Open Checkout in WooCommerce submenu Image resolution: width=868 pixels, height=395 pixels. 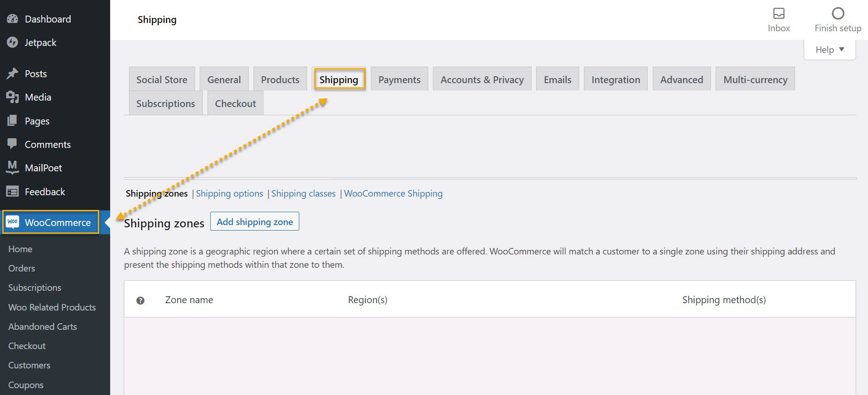(x=27, y=346)
